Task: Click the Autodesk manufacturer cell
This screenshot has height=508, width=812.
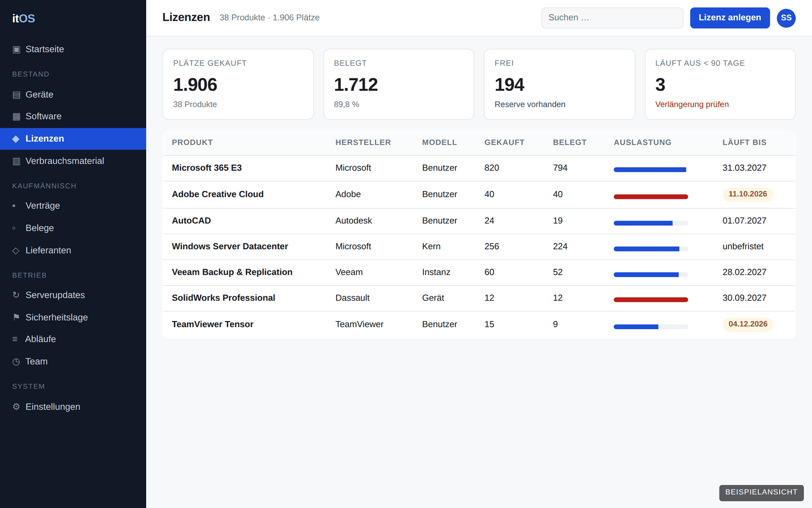Action: point(354,220)
